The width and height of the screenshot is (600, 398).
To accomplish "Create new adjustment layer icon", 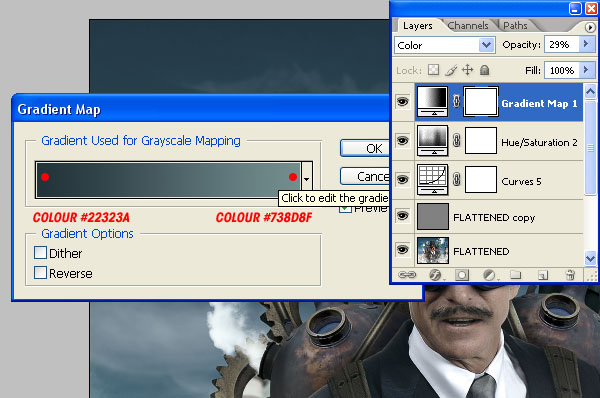I will pyautogui.click(x=489, y=275).
